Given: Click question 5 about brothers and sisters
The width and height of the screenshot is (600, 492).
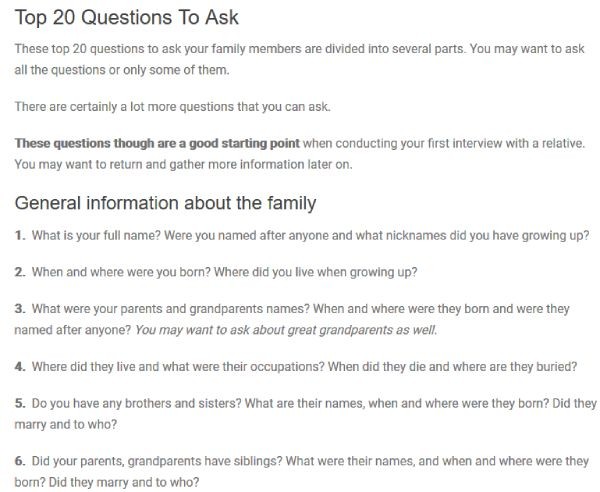Looking at the screenshot, I should point(305,414).
